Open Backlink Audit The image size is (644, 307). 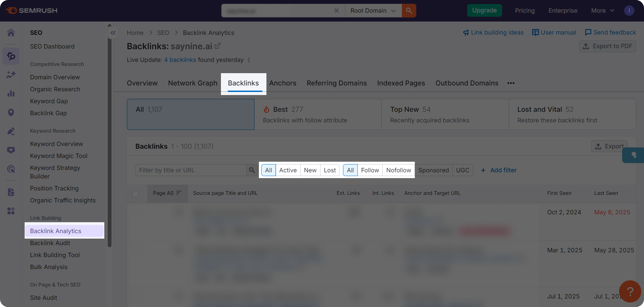pyautogui.click(x=50, y=243)
